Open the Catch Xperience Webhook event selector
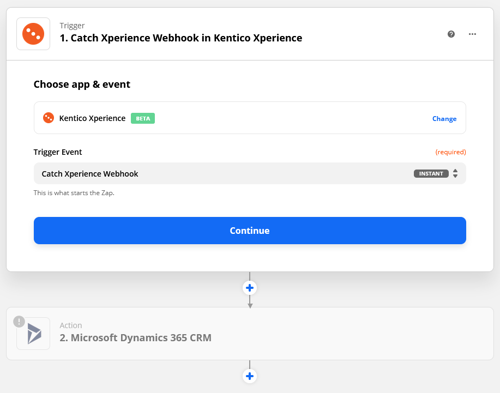Screen dimensions: 500x393 point(250,173)
